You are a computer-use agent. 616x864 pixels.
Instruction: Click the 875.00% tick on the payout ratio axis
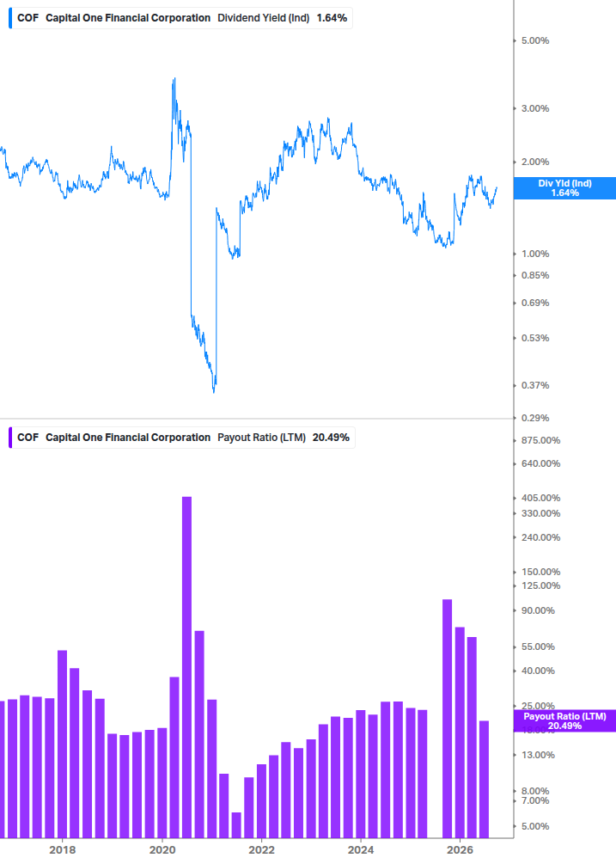pos(540,441)
